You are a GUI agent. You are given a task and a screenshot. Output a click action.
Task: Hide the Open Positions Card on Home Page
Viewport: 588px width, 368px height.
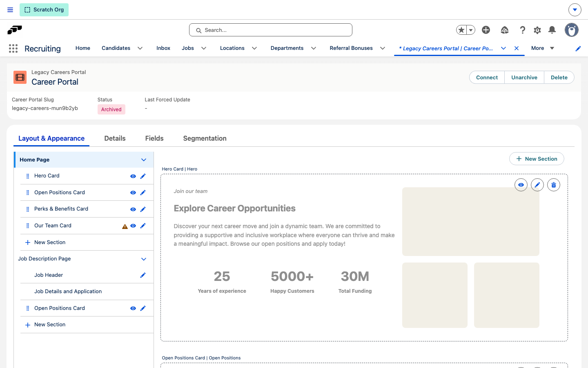(x=133, y=193)
